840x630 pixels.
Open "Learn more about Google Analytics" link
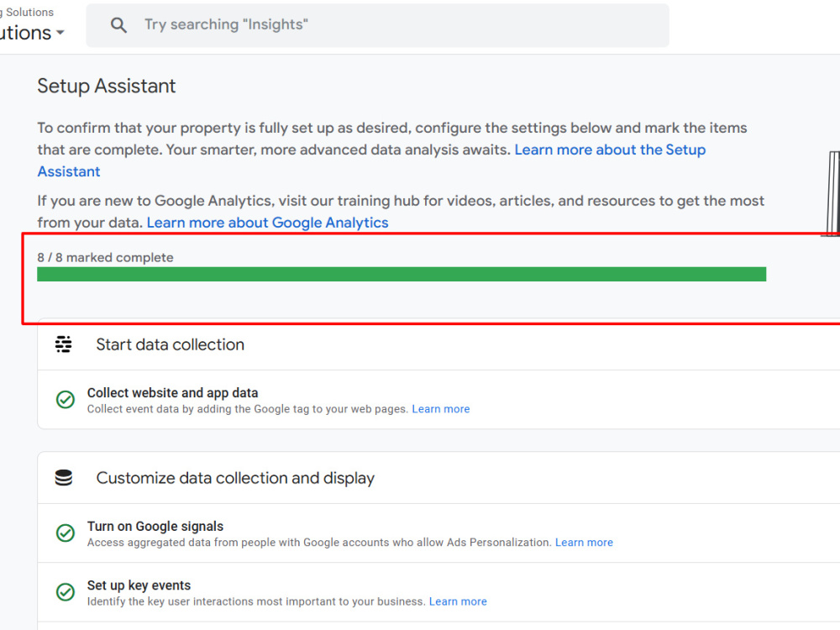(267, 223)
